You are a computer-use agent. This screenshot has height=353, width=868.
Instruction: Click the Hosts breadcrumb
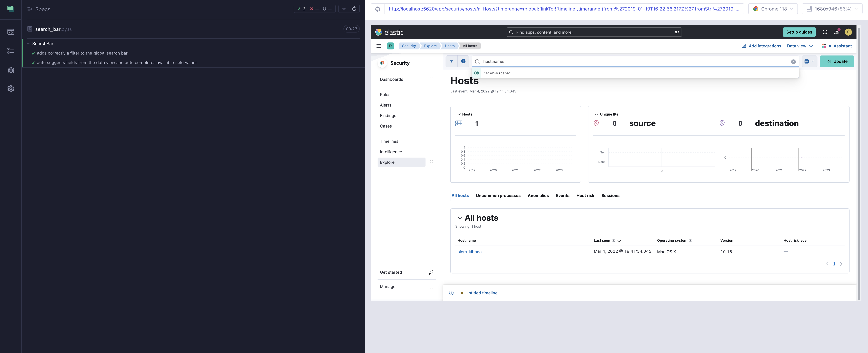coord(449,46)
